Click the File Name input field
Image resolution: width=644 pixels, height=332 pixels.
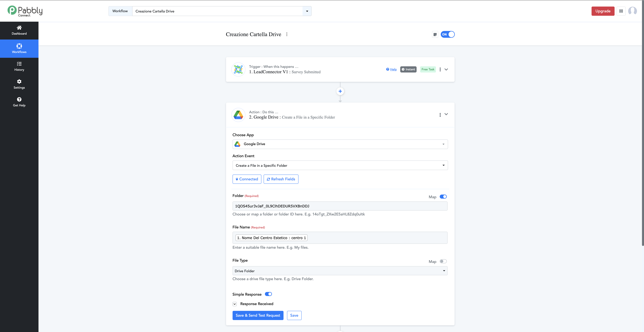(340, 238)
